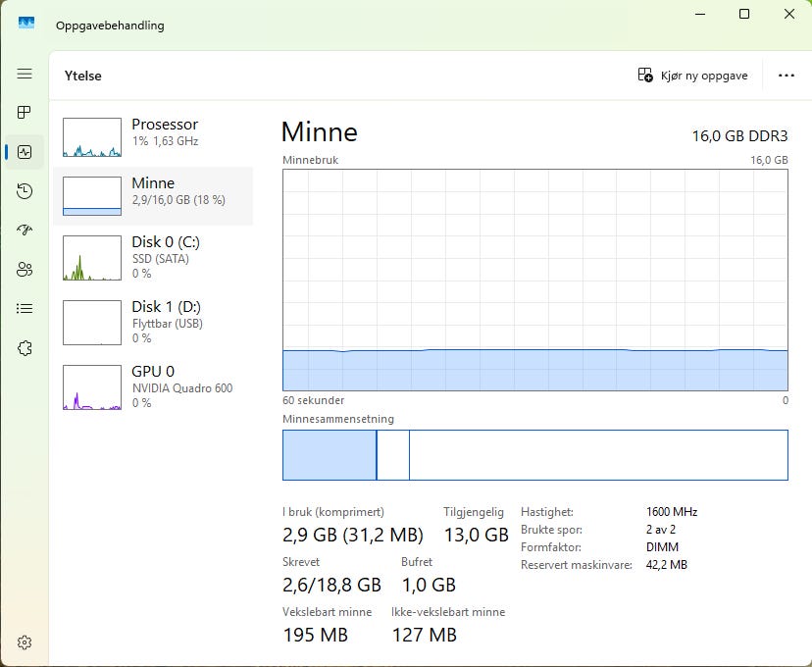The image size is (812, 667).
Task: Click the Task Manager title bar icon
Action: click(26, 24)
